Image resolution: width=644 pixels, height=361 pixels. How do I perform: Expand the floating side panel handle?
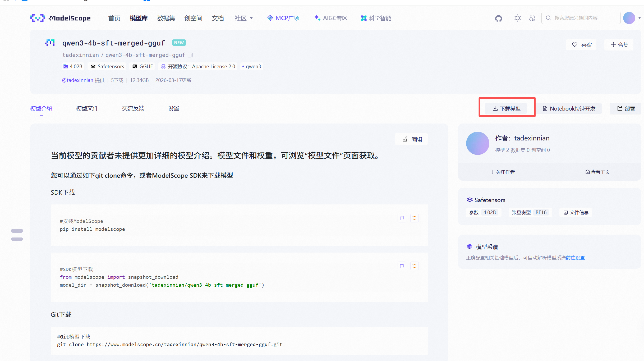tap(17, 235)
